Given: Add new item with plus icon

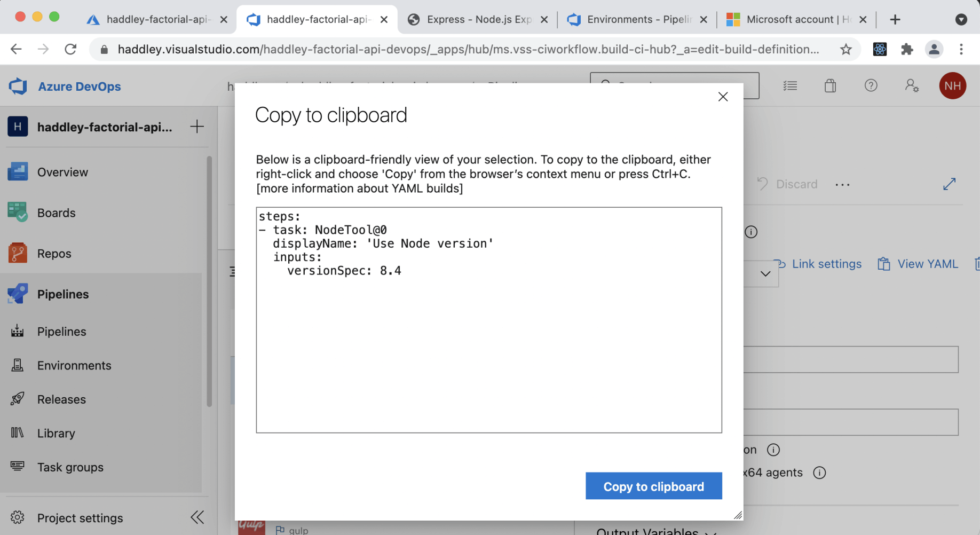Looking at the screenshot, I should click(x=197, y=127).
